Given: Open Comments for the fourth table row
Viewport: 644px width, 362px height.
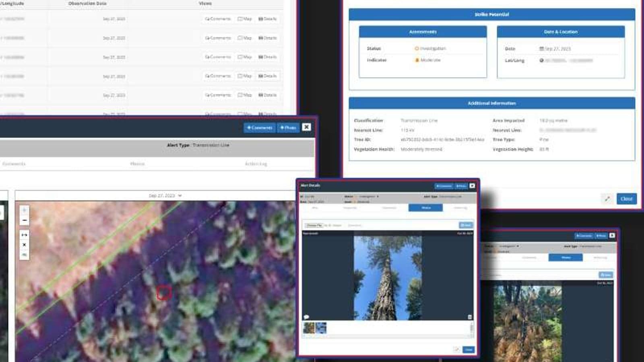Looking at the screenshot, I should pos(218,76).
